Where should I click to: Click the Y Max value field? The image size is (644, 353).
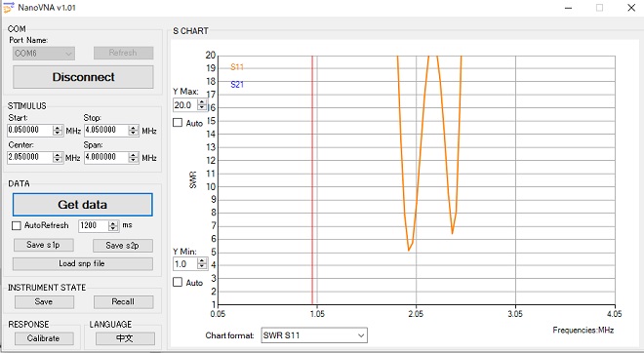(185, 105)
